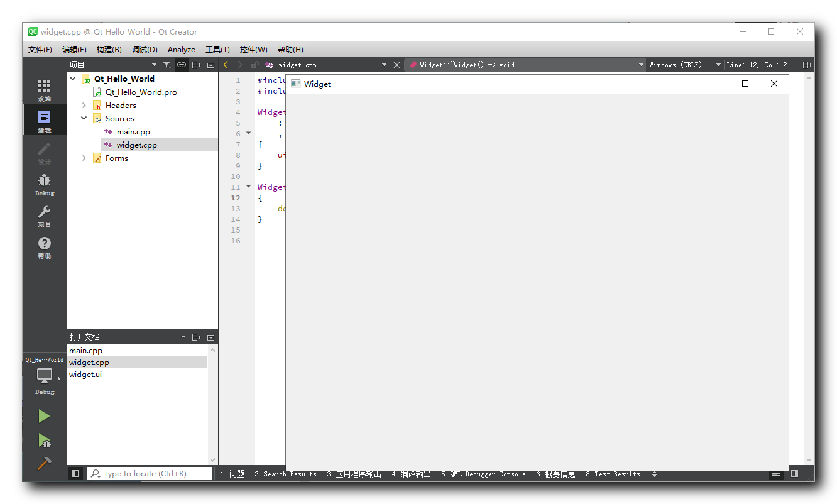Split the editor view with the plus icon
837x504 pixels.
[x=807, y=65]
